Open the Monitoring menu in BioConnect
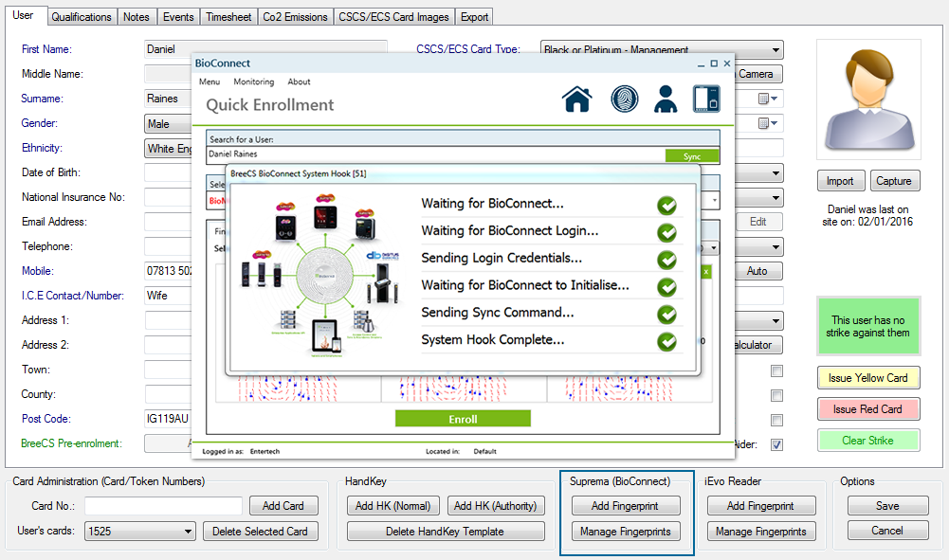 pyautogui.click(x=253, y=82)
